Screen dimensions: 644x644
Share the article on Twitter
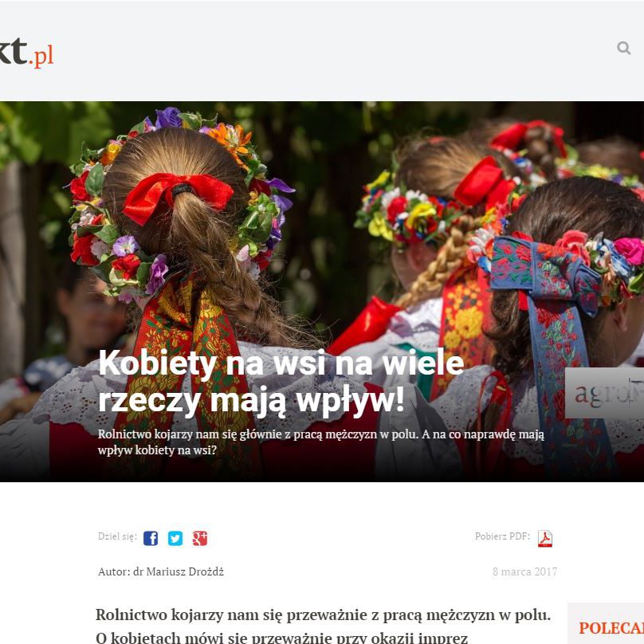[175, 538]
